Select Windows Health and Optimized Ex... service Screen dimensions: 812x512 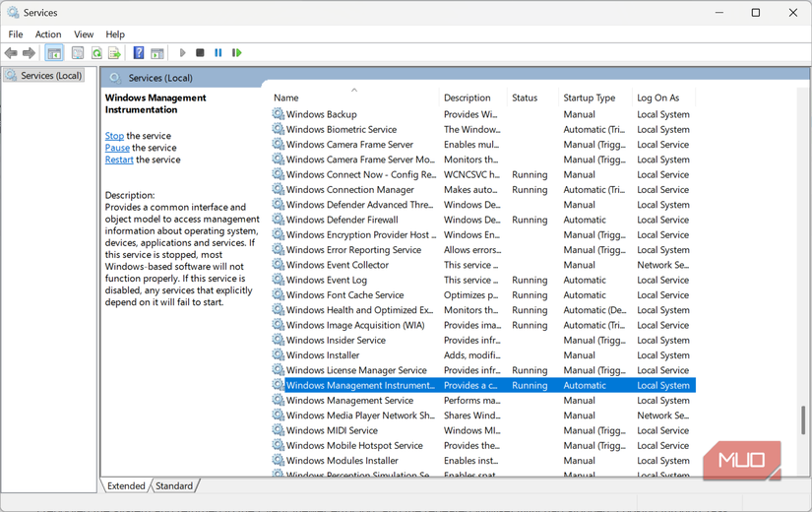click(483, 309)
